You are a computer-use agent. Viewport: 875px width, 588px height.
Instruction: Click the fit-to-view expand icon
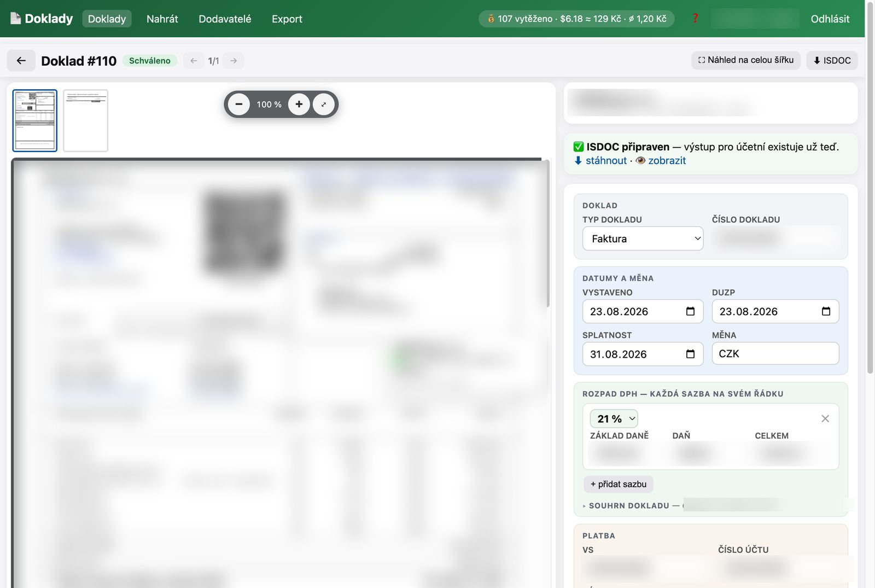pos(324,104)
